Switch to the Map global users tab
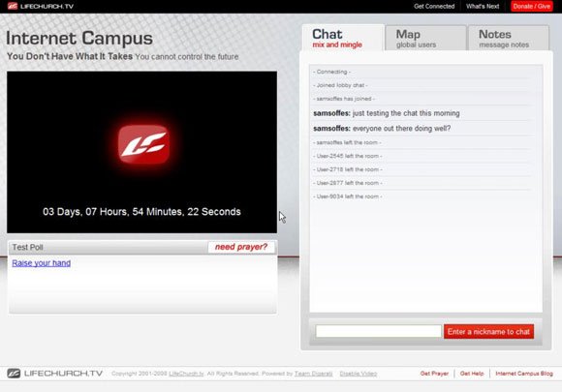 tap(425, 38)
